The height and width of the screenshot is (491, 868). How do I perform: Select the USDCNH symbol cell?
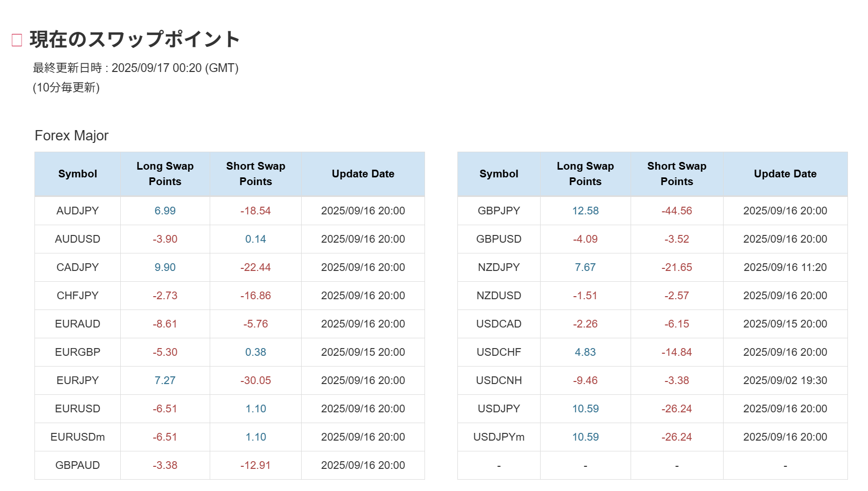tap(498, 380)
